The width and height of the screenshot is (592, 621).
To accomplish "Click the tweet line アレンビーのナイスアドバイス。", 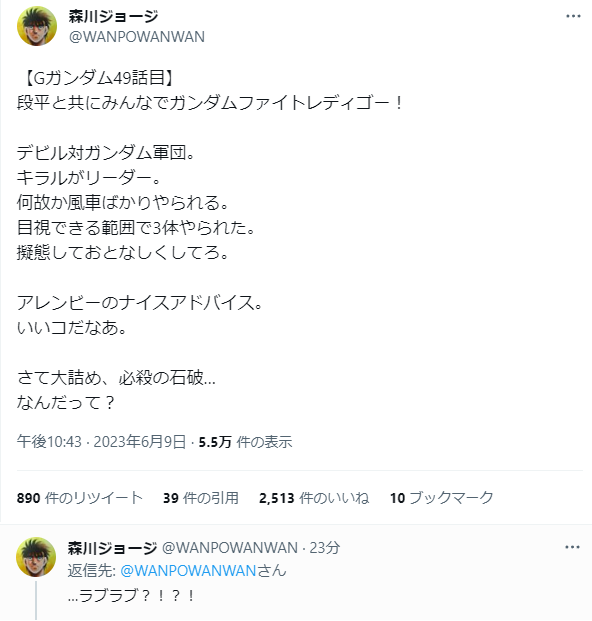I will pos(140,303).
